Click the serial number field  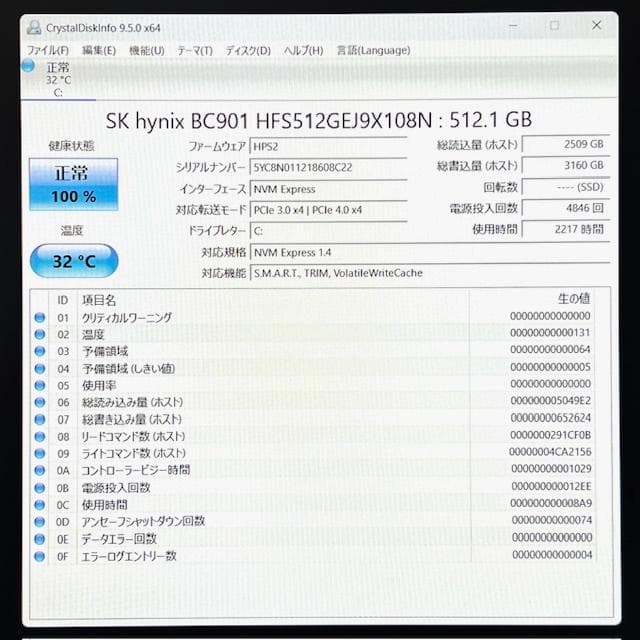pos(328,167)
